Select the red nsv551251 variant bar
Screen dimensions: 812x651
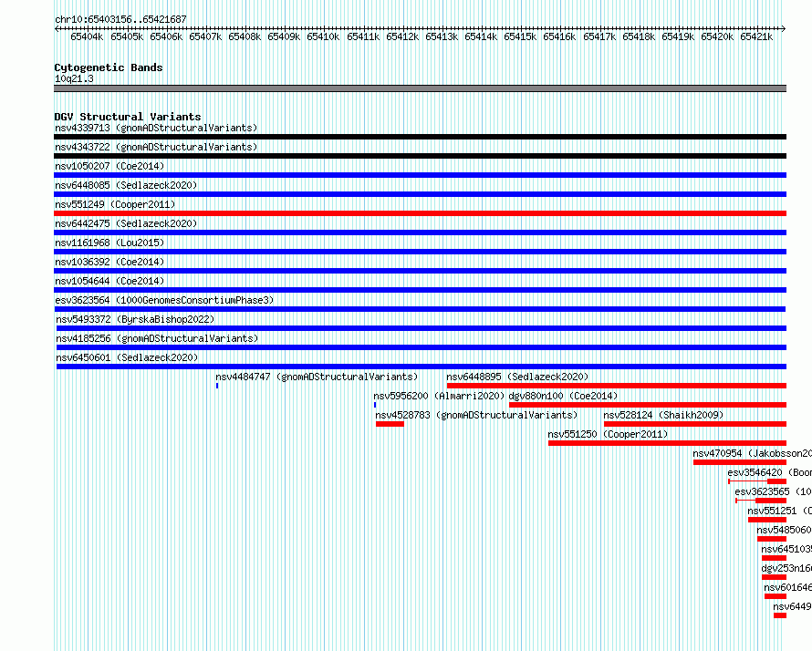[x=767, y=520]
